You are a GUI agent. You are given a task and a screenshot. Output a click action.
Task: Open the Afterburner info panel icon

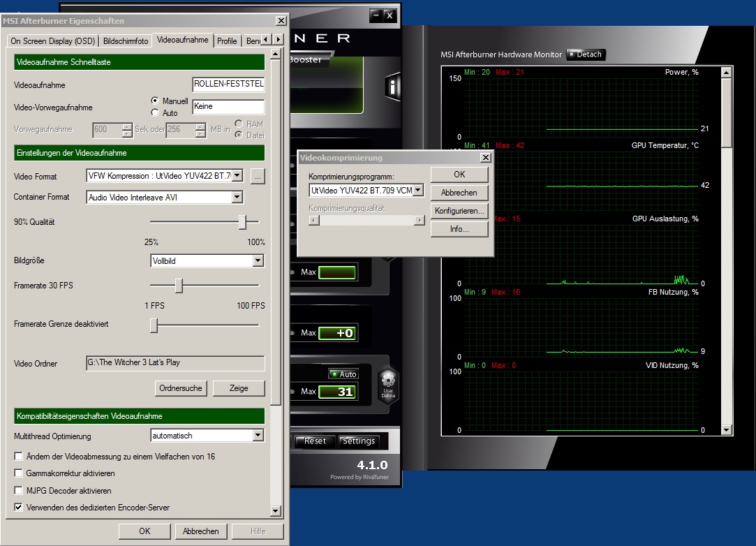click(392, 87)
